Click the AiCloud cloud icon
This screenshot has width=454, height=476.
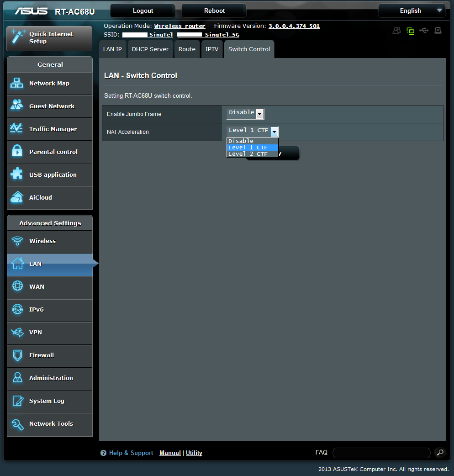tap(17, 197)
